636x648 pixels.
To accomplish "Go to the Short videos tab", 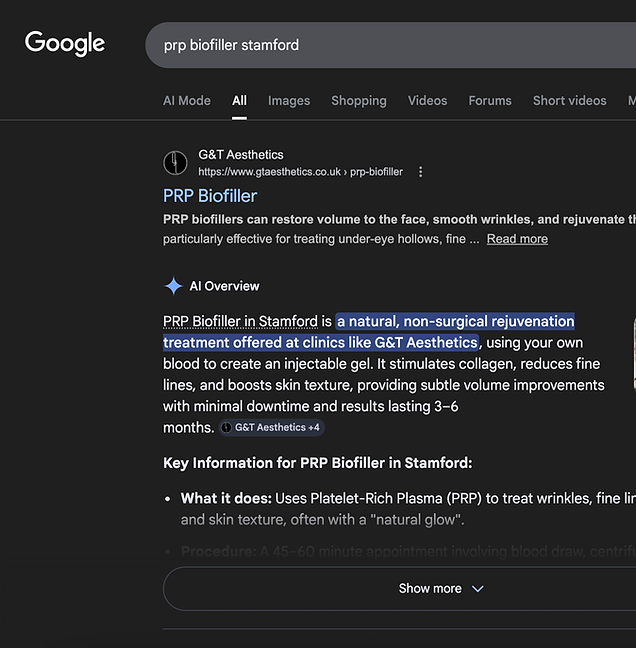I will (569, 100).
